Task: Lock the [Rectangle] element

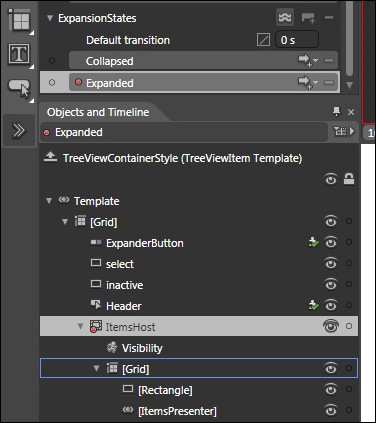Action: 349,389
